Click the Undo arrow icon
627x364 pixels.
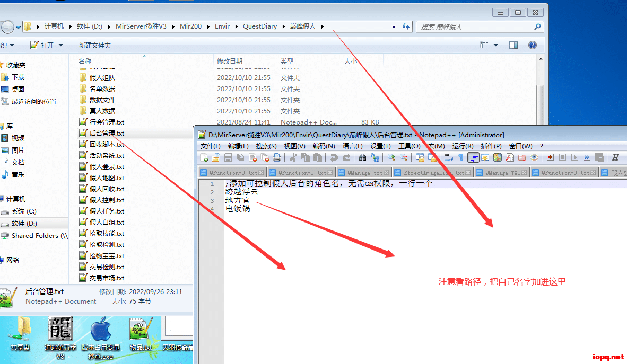coord(334,157)
